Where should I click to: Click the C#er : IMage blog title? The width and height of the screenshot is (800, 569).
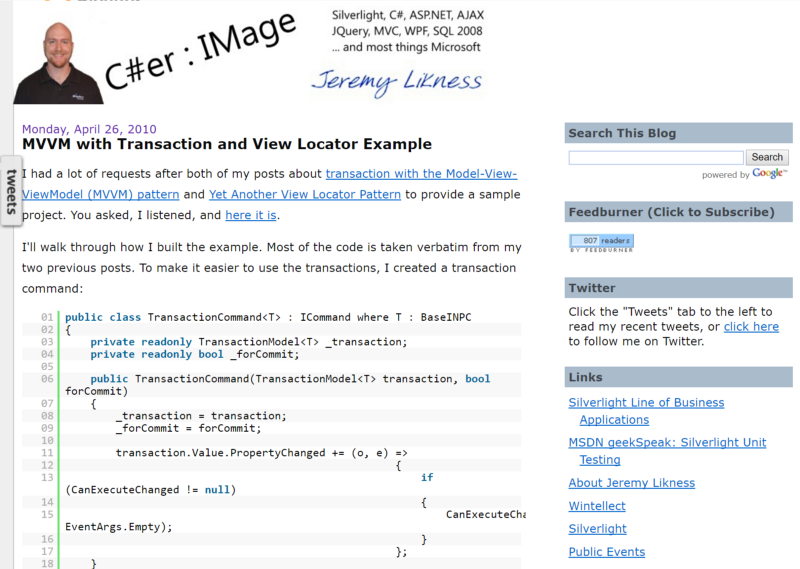point(200,51)
